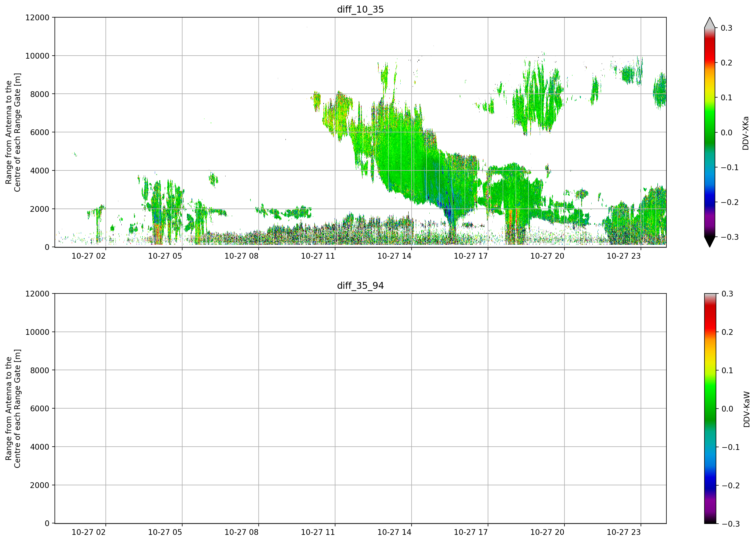This screenshot has width=756, height=542.
Task: Select the 8000 y-tick in diff_35_94 plot
Action: pos(40,370)
